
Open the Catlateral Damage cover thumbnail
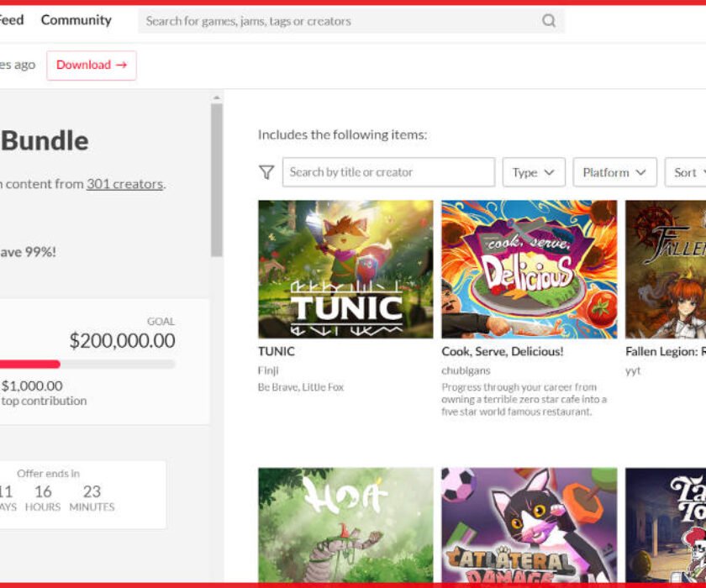coord(529,525)
